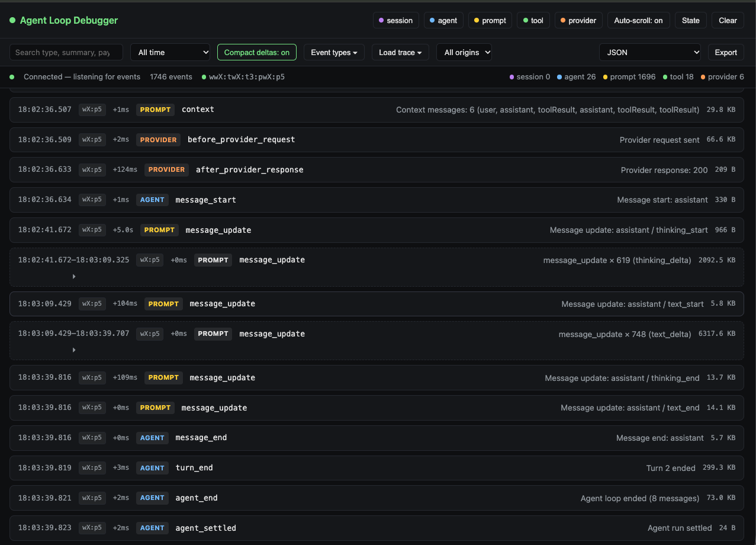Click the PROMPT badge on context row

pyautogui.click(x=156, y=110)
